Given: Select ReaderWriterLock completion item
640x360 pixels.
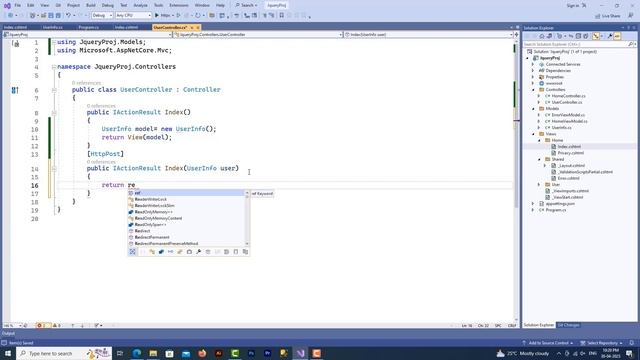Looking at the screenshot, I should click(x=186, y=199).
